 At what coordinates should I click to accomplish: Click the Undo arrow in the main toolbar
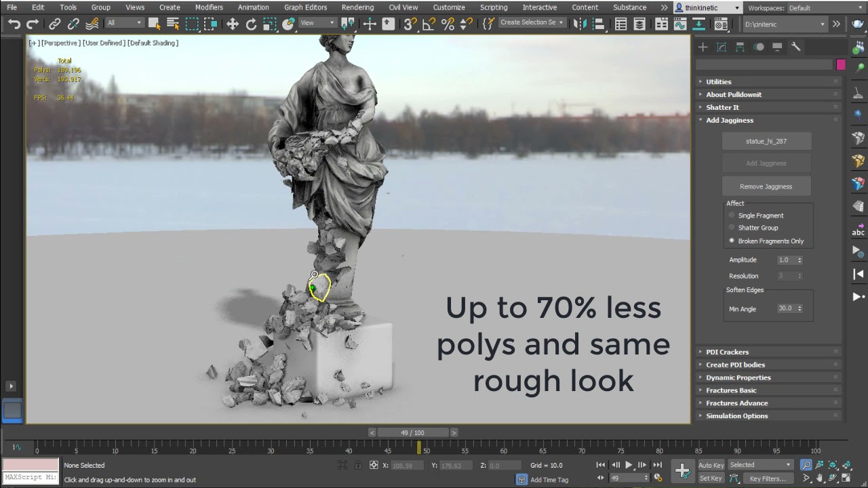14,24
